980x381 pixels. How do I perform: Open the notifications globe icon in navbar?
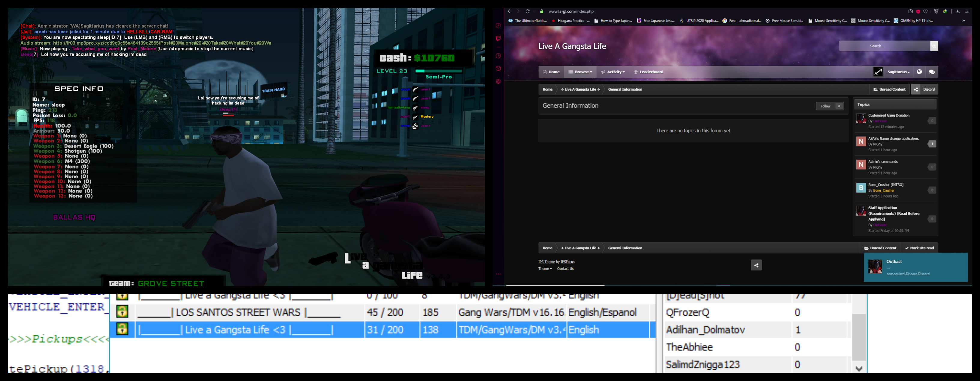(920, 72)
